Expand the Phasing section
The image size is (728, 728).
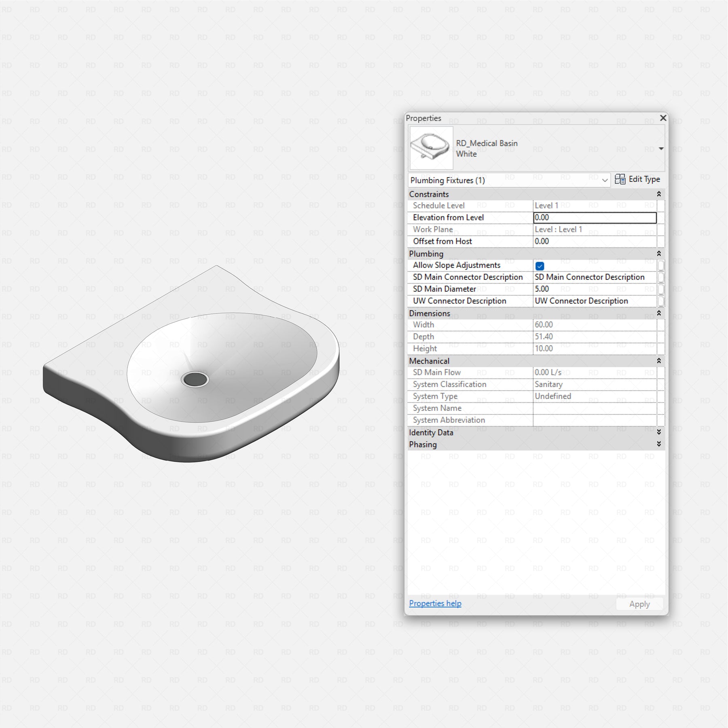point(658,444)
